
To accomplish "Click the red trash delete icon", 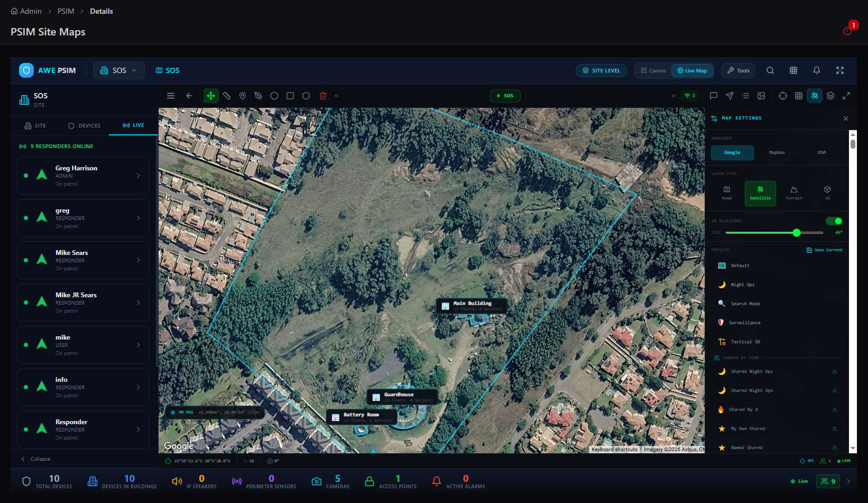I will (323, 96).
